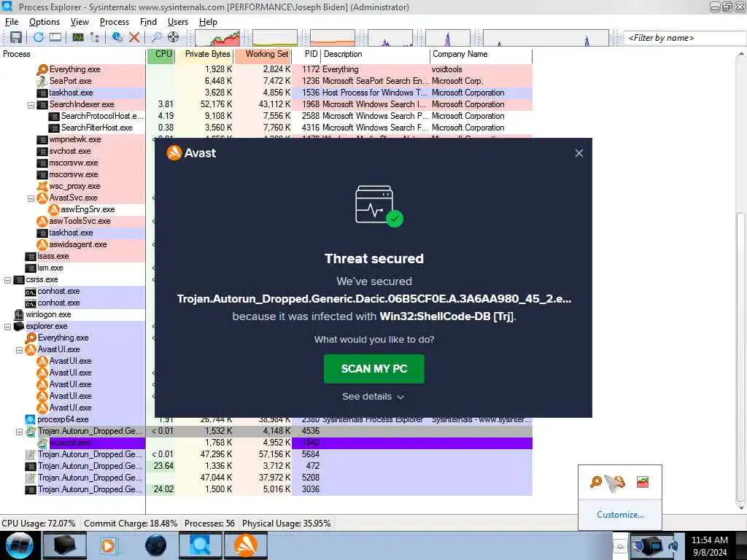747x560 pixels.
Task: Click the physical memory mini graph in toolbar
Action: 333,38
